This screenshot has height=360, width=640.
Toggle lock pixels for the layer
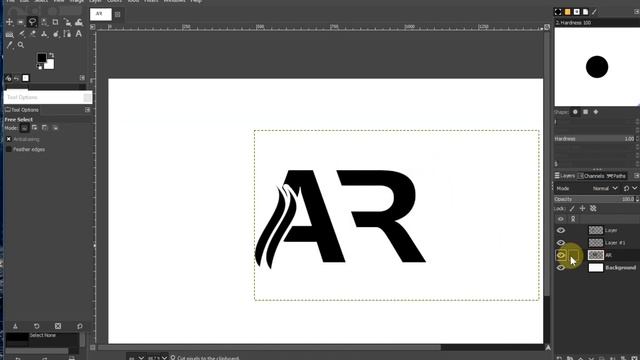[x=572, y=209]
